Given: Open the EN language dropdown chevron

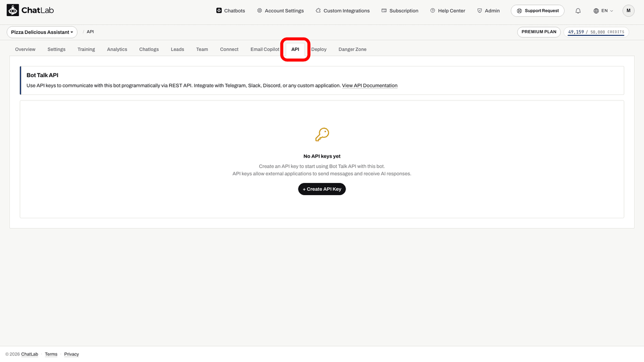Looking at the screenshot, I should click(611, 11).
